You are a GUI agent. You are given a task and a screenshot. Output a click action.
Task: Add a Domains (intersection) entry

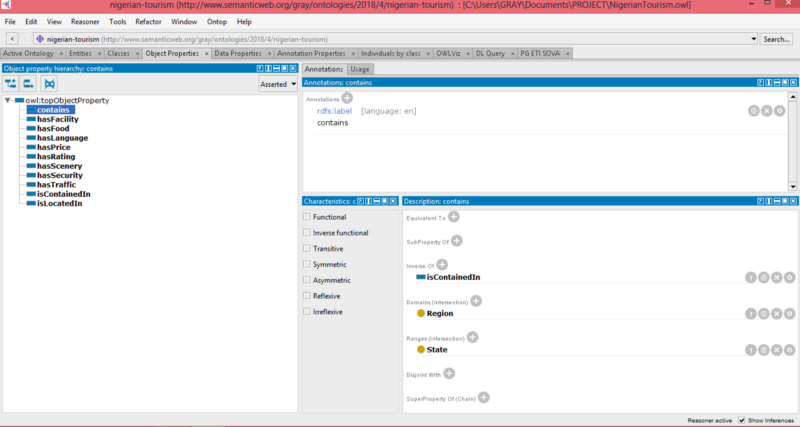click(x=476, y=301)
